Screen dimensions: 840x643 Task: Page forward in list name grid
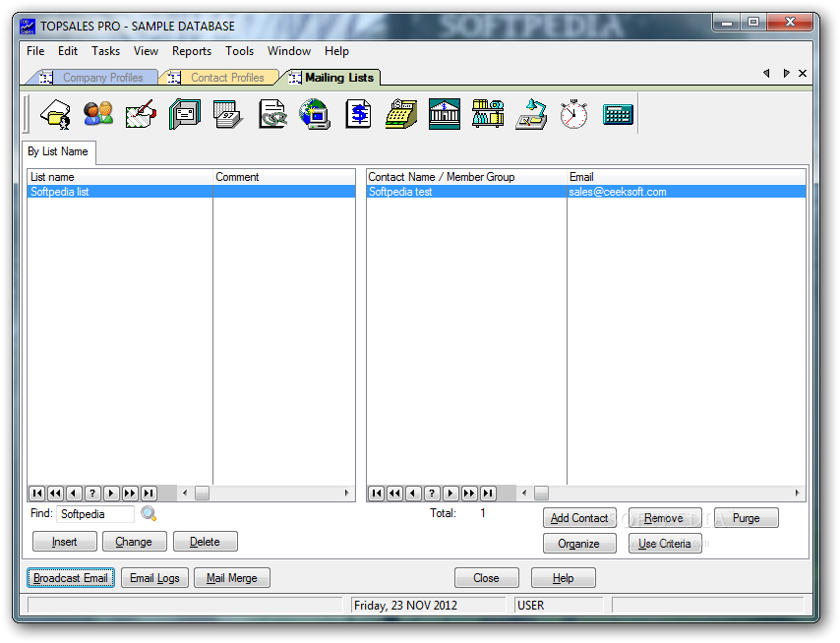click(x=130, y=494)
